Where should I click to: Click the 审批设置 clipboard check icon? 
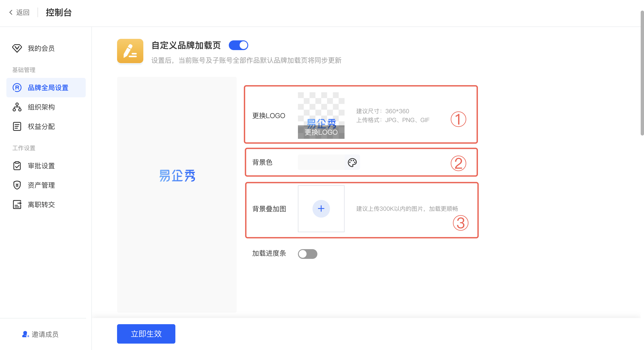pyautogui.click(x=17, y=166)
